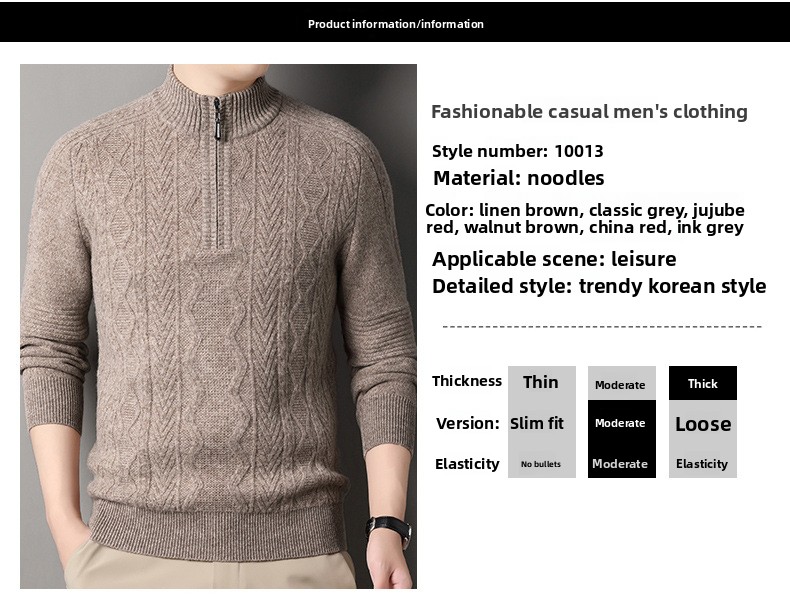Click the Style number 10013 text

click(x=517, y=151)
